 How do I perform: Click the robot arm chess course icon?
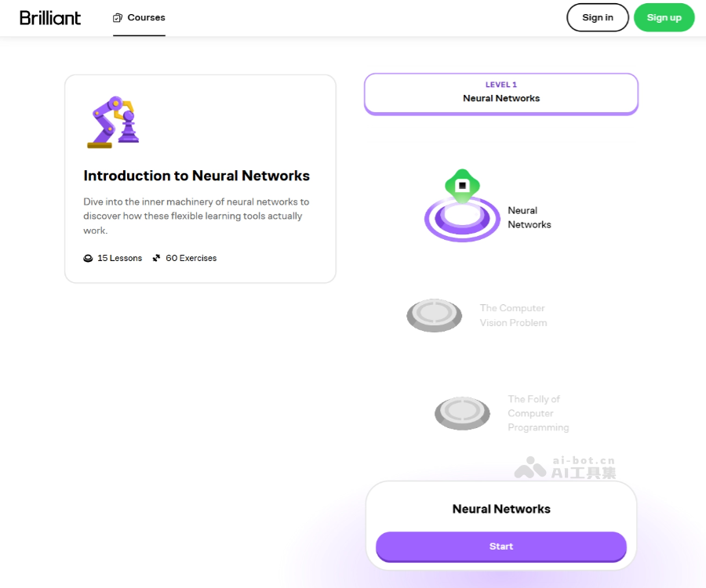(x=113, y=122)
